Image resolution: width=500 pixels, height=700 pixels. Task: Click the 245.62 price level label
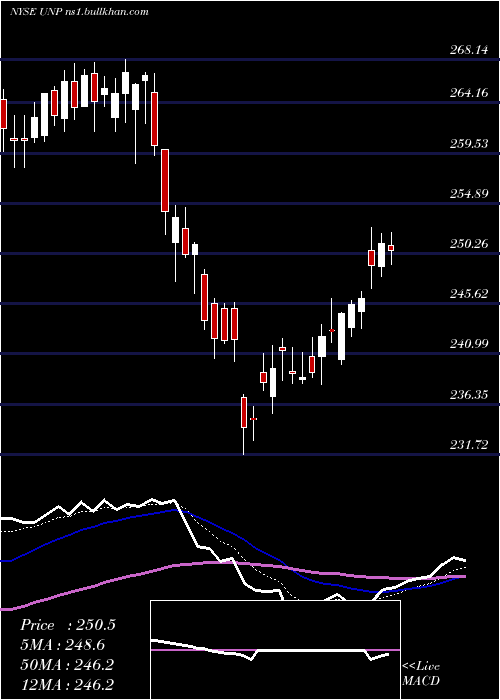click(x=468, y=294)
